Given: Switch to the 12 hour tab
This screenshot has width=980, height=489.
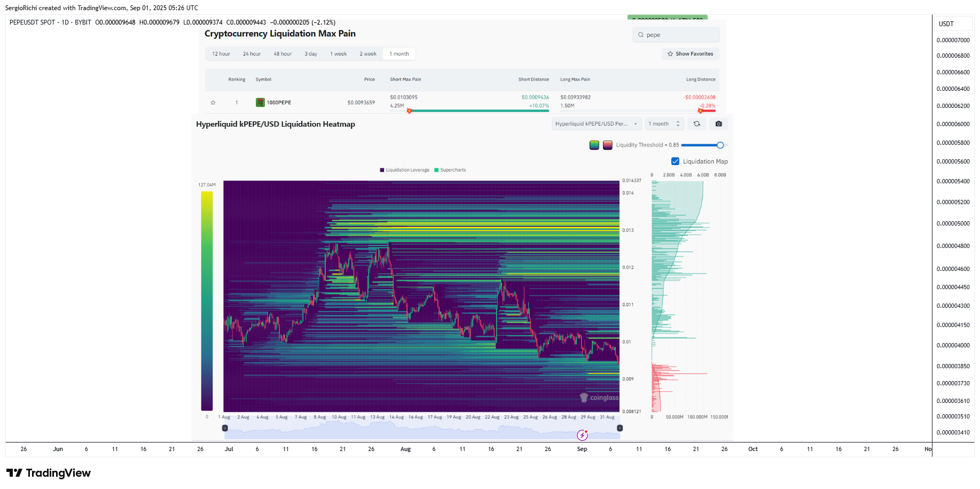Looking at the screenshot, I should click(221, 54).
